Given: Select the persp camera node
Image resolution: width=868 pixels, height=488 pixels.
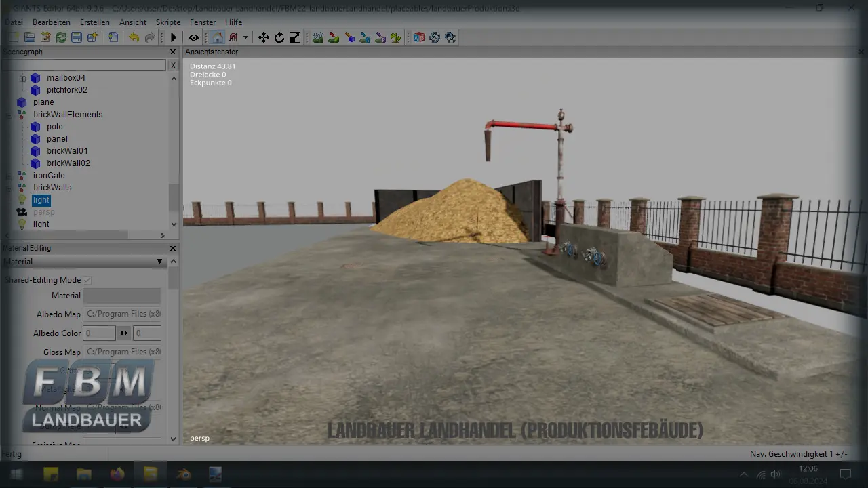Looking at the screenshot, I should 43,212.
